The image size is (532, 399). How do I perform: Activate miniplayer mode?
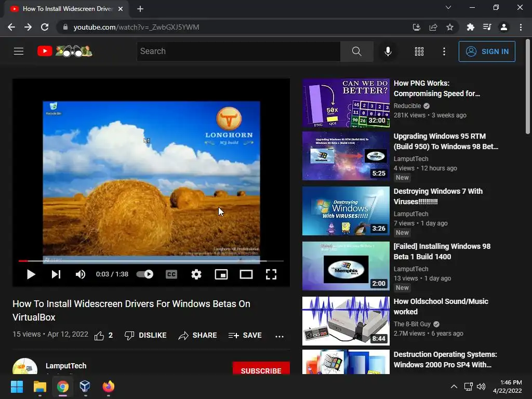click(x=221, y=274)
